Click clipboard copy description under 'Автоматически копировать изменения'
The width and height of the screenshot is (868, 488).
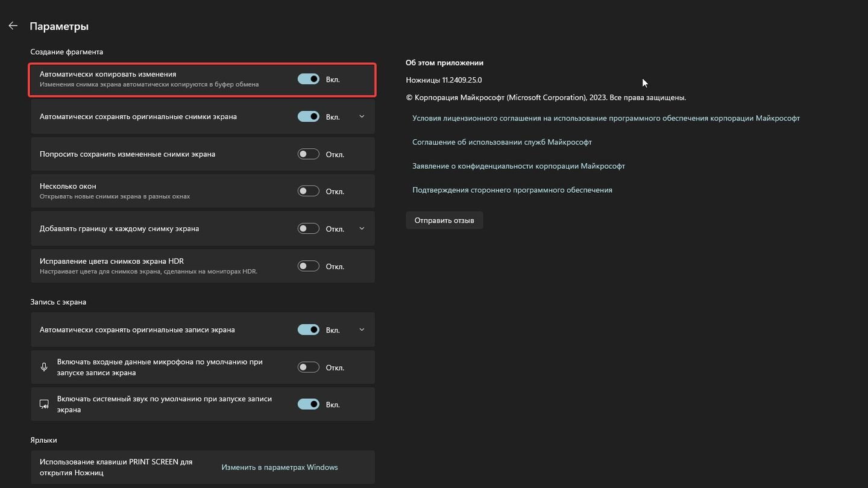point(149,84)
